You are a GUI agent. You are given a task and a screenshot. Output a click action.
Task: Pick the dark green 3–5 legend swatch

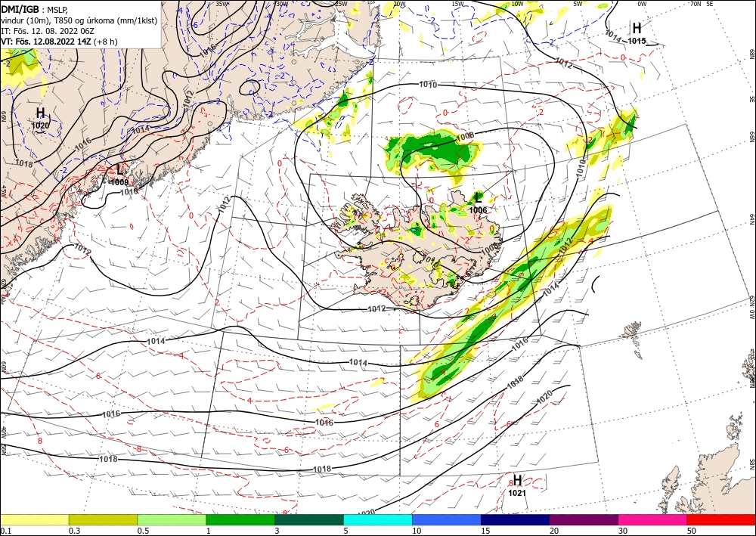[x=309, y=519]
